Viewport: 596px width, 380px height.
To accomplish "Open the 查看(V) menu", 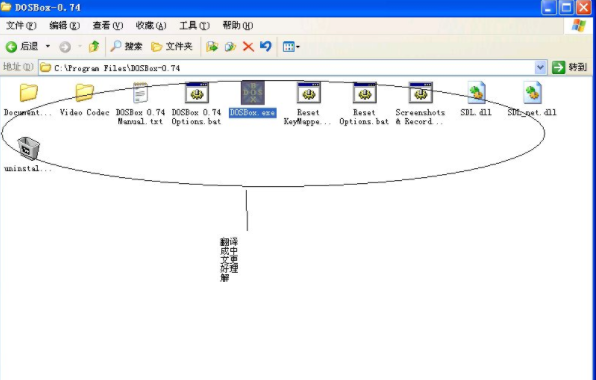I will pos(108,25).
